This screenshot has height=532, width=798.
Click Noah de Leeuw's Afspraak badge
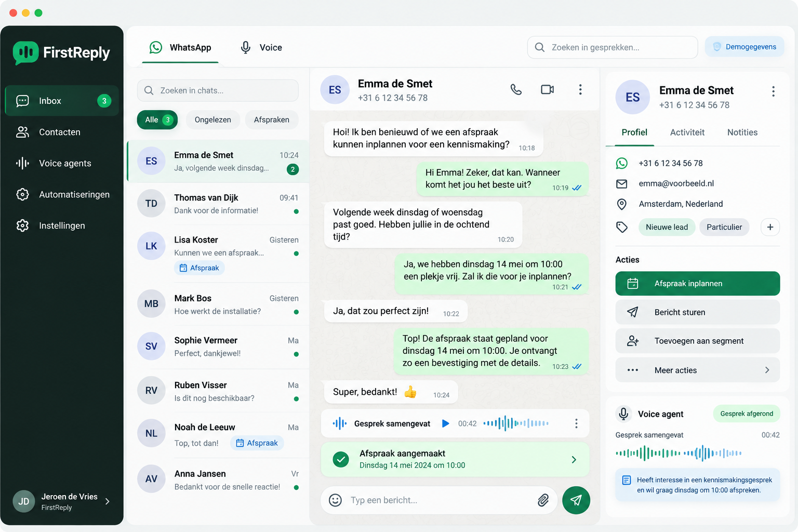click(x=257, y=443)
